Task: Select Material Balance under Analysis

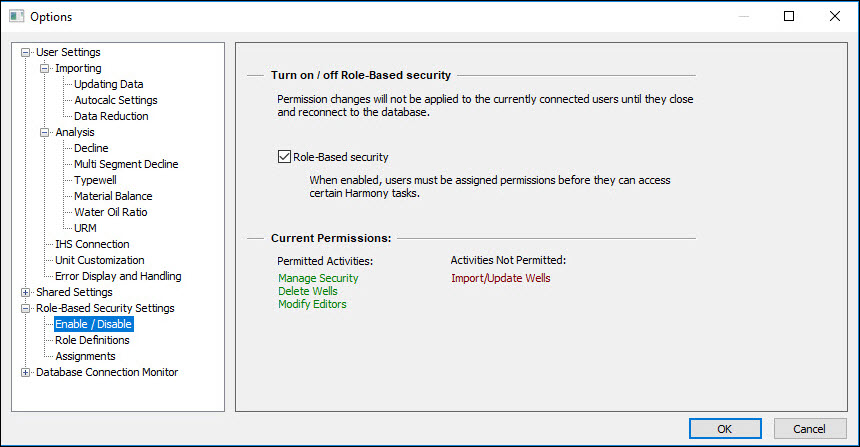Action: (113, 196)
